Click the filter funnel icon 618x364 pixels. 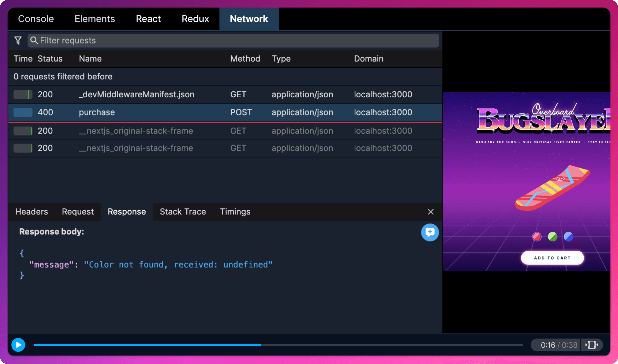(x=18, y=40)
